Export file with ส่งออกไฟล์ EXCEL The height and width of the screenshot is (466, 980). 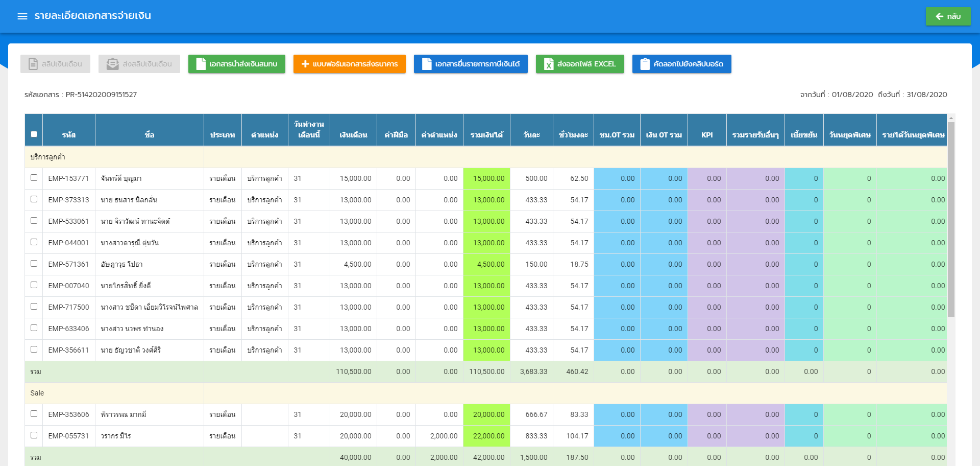(x=580, y=64)
